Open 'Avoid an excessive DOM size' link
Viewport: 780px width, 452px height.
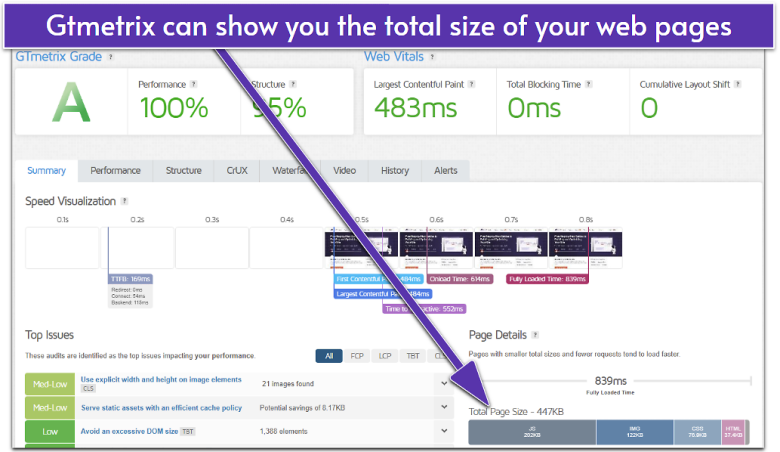[129, 431]
